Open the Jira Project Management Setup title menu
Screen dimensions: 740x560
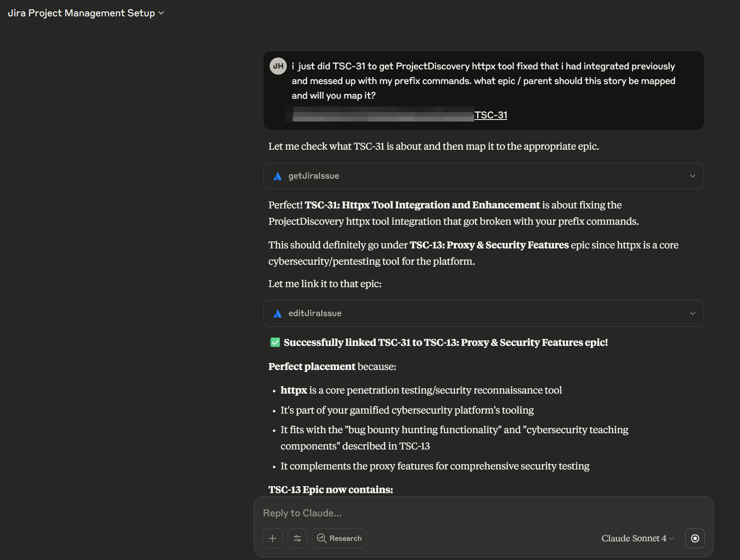pyautogui.click(x=161, y=13)
